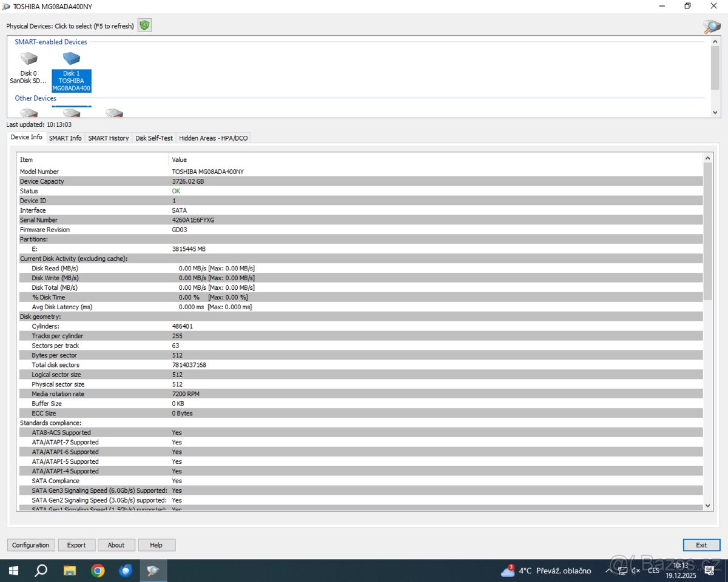Image resolution: width=728 pixels, height=582 pixels.
Task: Click Physical sector size row label
Action: (x=58, y=384)
